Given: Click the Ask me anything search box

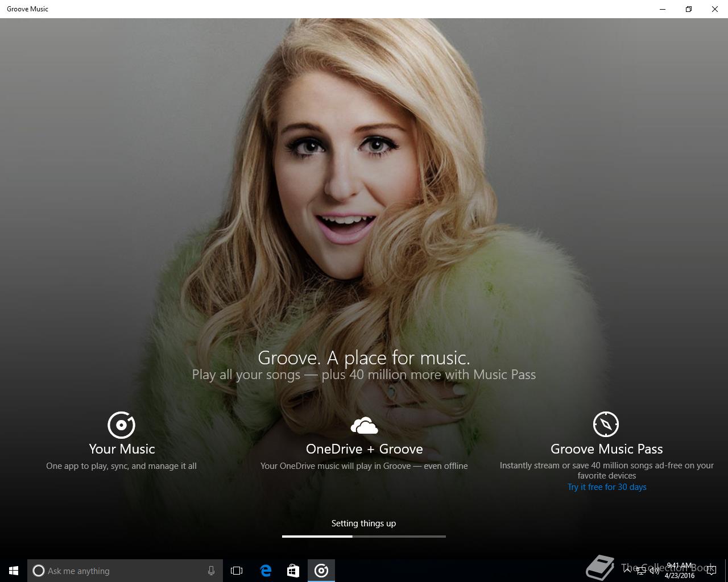Looking at the screenshot, I should click(x=125, y=571).
